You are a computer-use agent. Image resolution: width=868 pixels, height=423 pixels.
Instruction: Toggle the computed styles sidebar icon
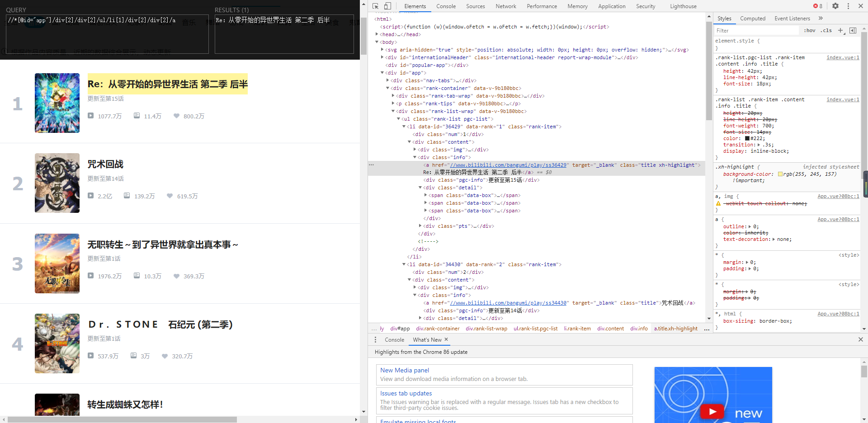(x=853, y=30)
